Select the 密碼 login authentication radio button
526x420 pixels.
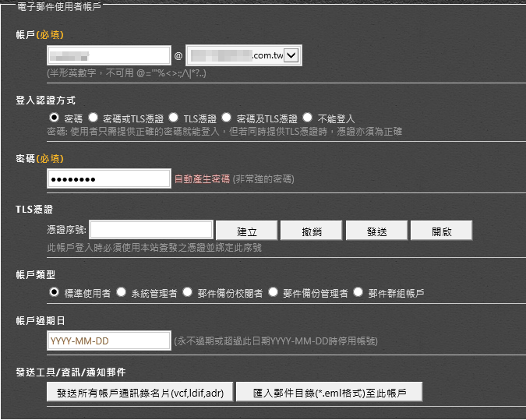pos(54,118)
